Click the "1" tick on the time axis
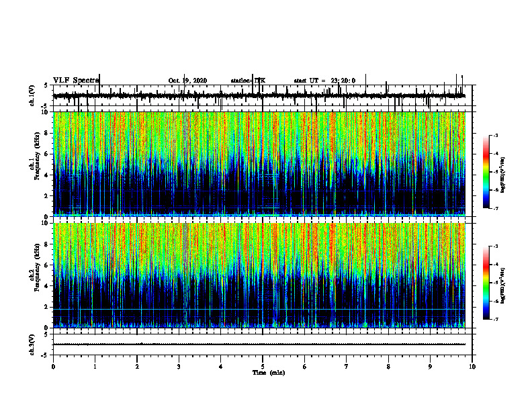The height and width of the screenshot is (411, 532). (95, 367)
